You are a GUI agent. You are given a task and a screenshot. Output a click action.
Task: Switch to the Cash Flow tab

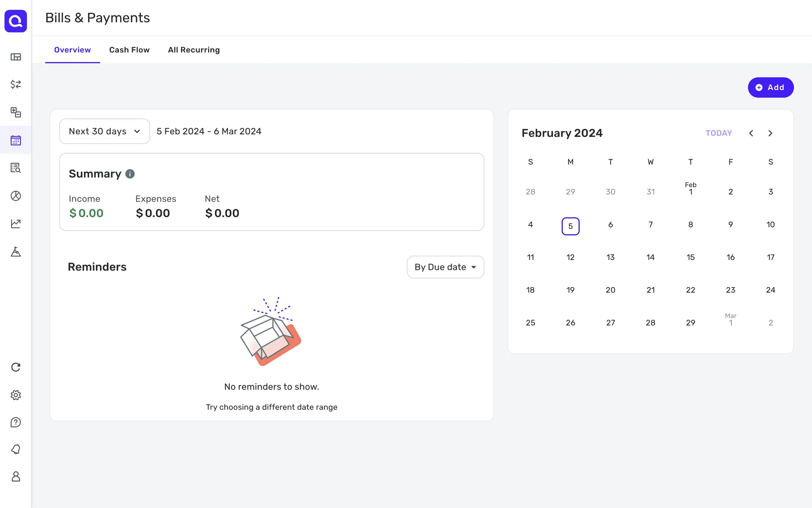tap(129, 50)
